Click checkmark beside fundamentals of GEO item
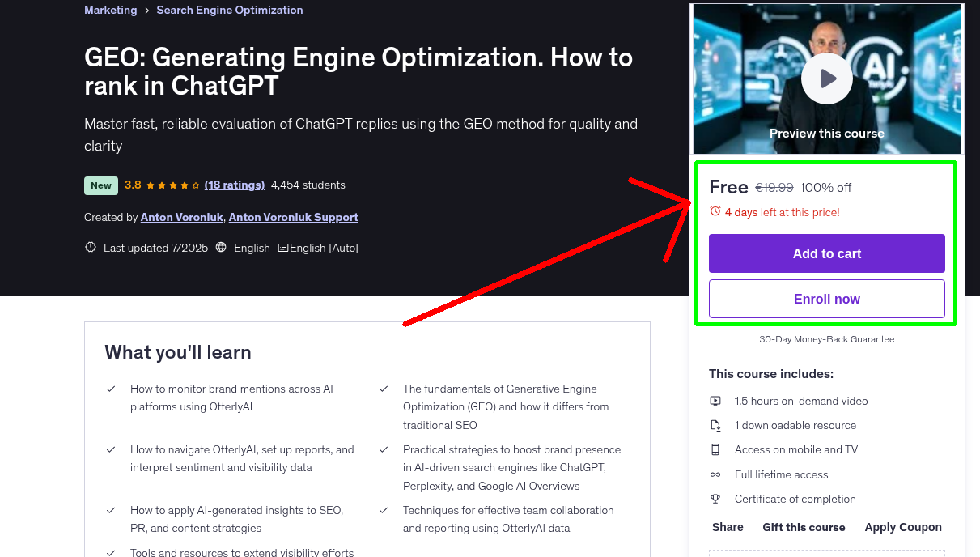Viewport: 980px width, 557px height. tap(384, 389)
